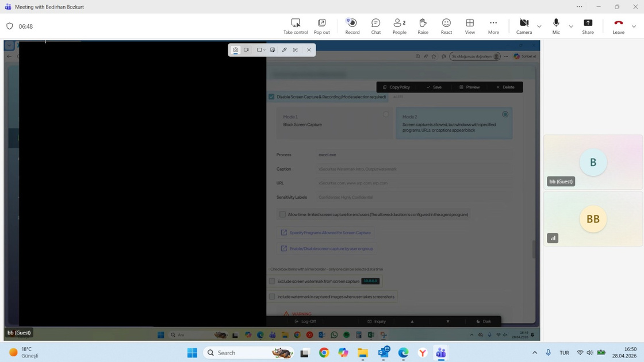Click Preview in the policy toolbar
The height and width of the screenshot is (362, 644).
[x=469, y=87]
